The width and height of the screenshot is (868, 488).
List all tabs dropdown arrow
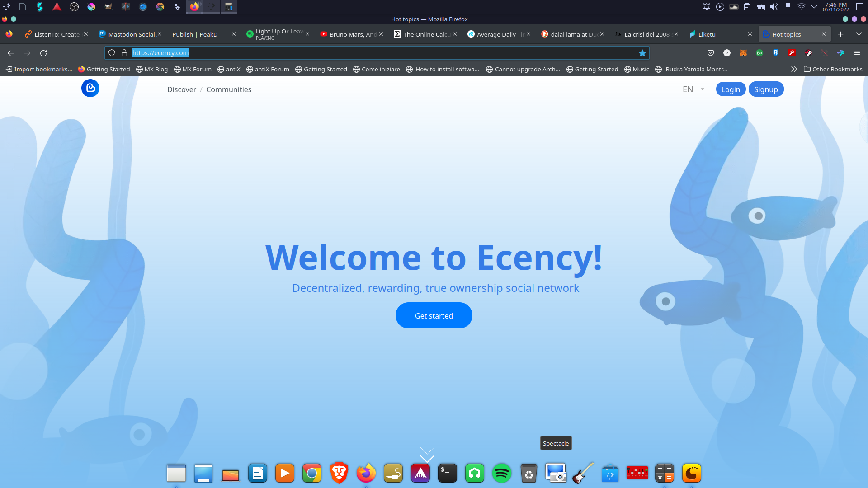tap(859, 34)
